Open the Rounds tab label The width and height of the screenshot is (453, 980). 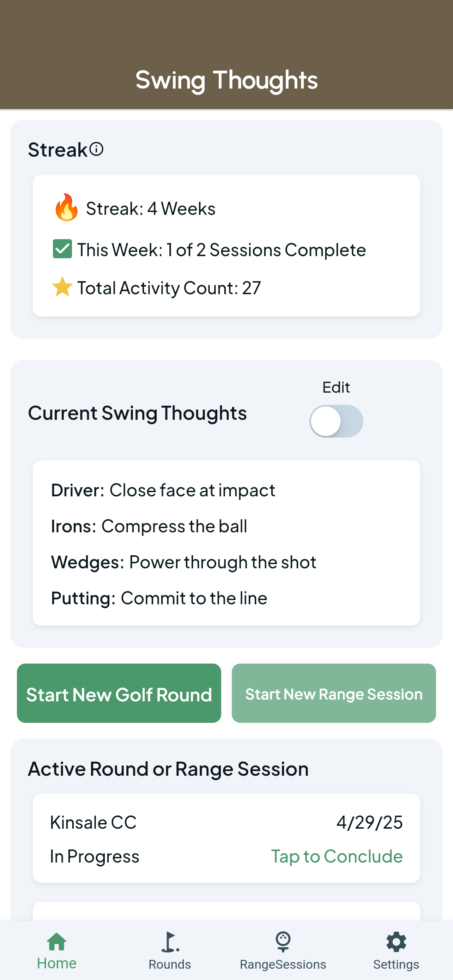[170, 964]
